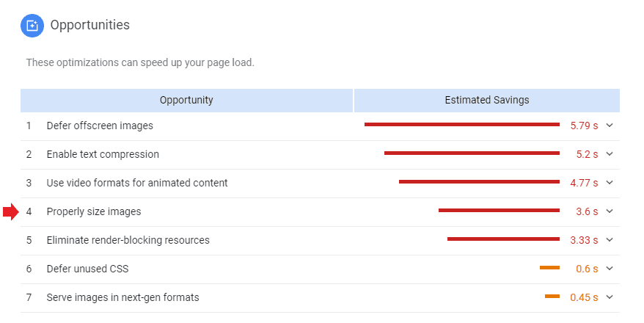Select the Enable text compression label
The height and width of the screenshot is (323, 644).
tap(103, 154)
